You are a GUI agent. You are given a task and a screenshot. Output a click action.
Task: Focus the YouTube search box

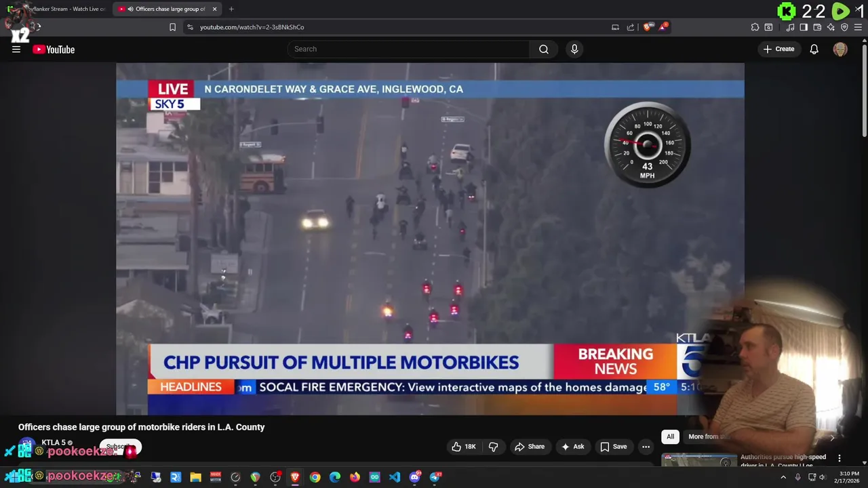409,49
